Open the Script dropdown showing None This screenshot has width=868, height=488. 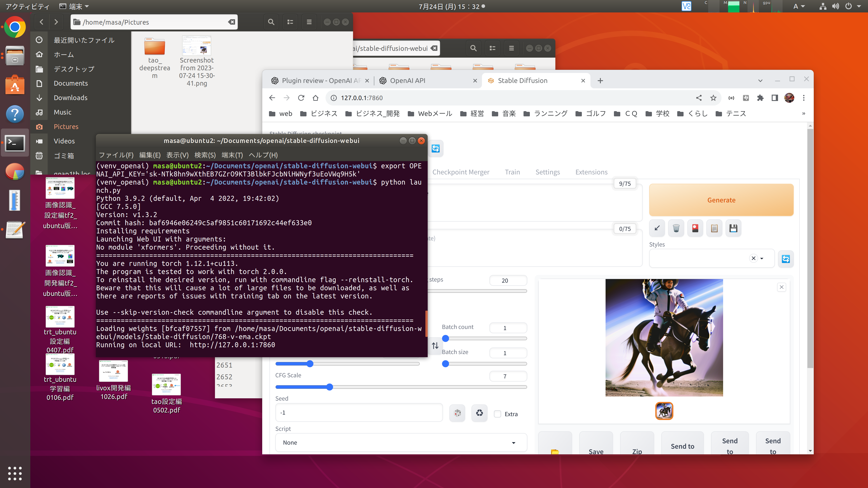click(x=401, y=442)
